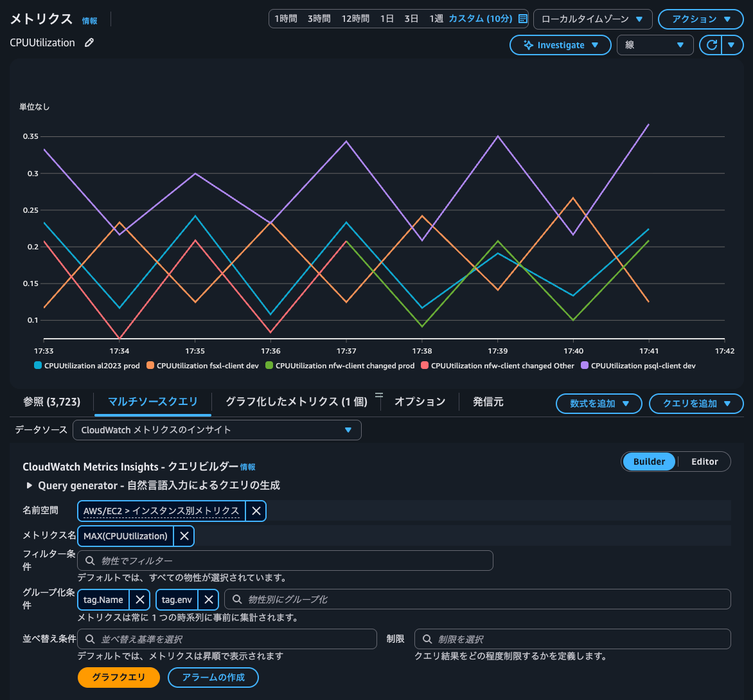Select the Builder mode toggle
The image size is (753, 700).
[x=649, y=462]
